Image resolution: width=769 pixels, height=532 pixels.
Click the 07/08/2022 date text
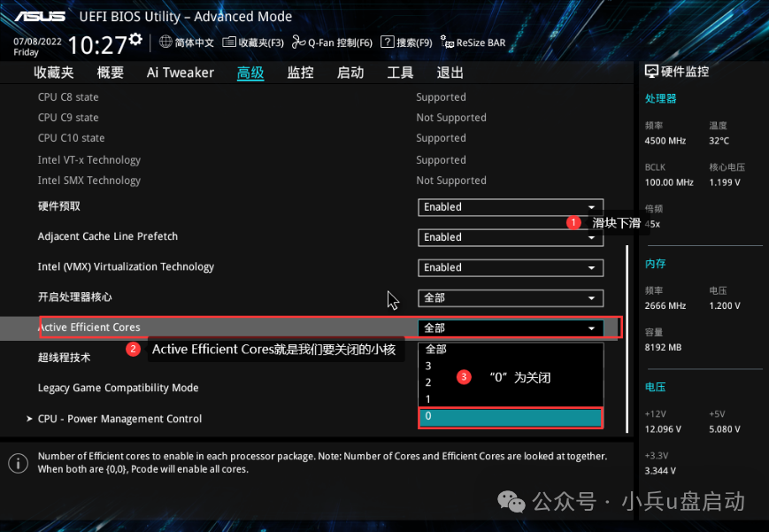point(37,42)
